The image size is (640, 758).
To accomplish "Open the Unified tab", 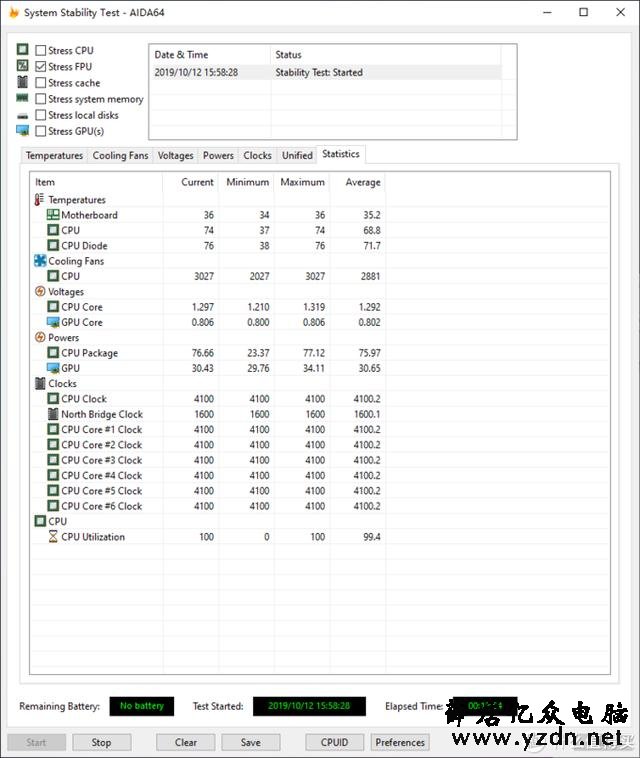I will pos(297,156).
